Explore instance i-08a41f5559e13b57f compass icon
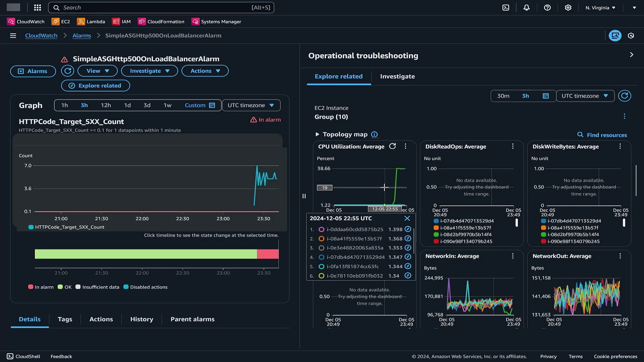 [x=408, y=238]
